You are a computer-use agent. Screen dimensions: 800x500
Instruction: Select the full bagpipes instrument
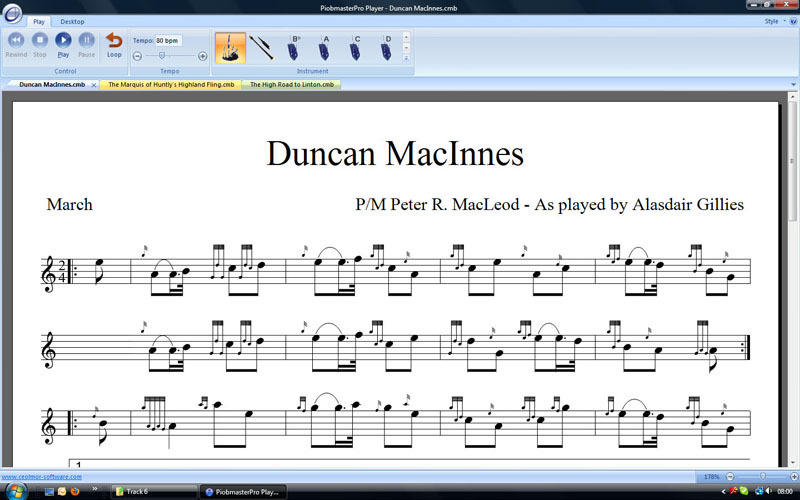coord(229,47)
